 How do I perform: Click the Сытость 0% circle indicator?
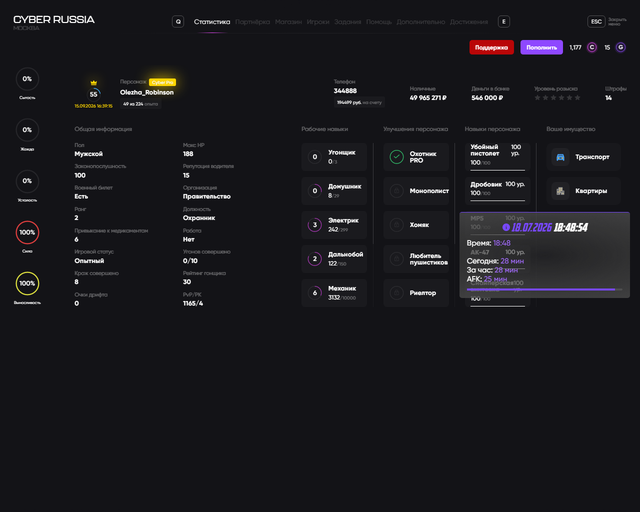[x=27, y=79]
